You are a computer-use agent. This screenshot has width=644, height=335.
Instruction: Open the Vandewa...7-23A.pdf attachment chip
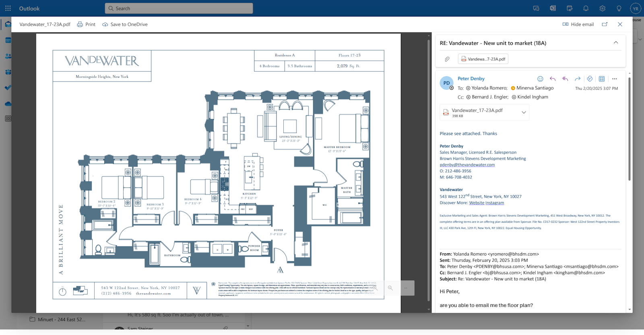tap(483, 59)
